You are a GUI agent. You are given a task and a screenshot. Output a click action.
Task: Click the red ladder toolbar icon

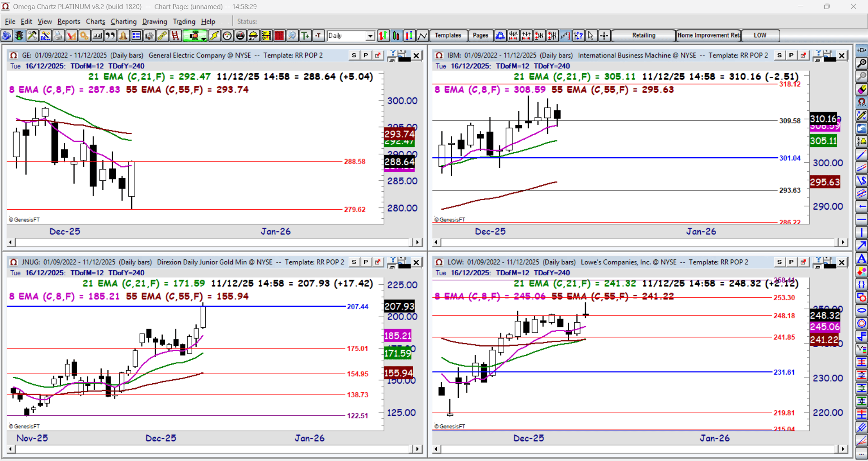coord(175,36)
